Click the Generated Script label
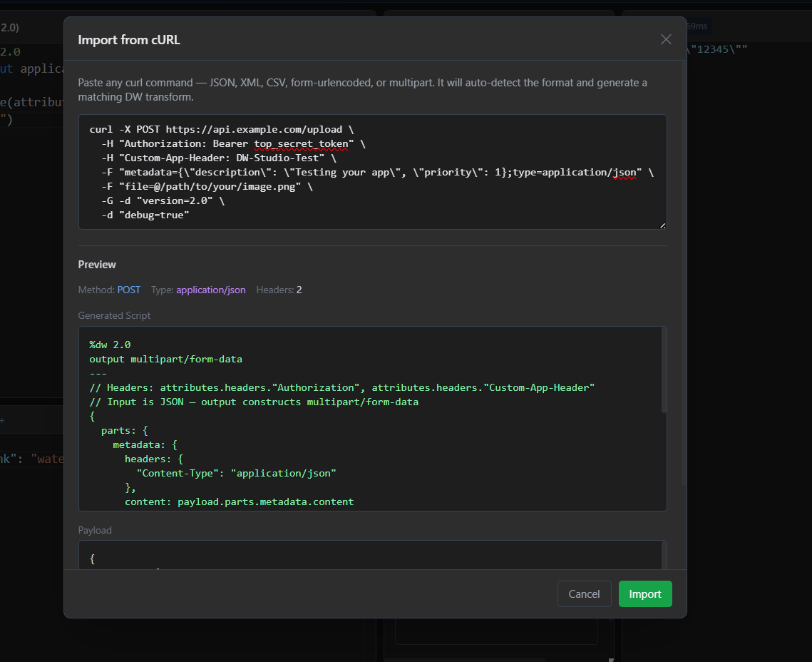This screenshot has width=812, height=662. pos(114,315)
